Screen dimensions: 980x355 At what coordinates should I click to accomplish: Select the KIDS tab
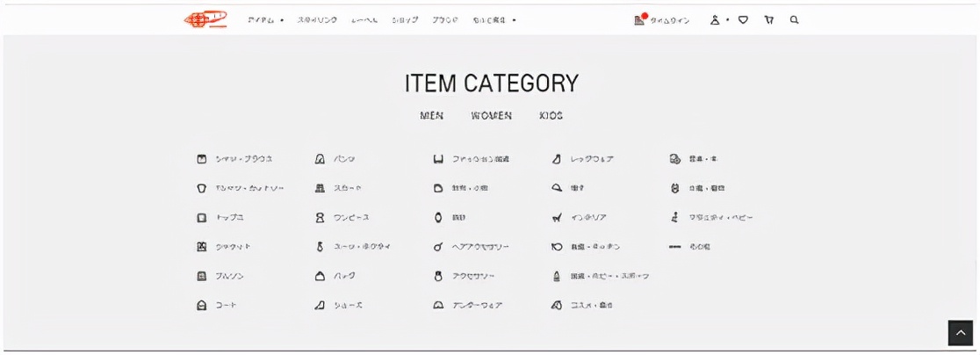pos(551,115)
